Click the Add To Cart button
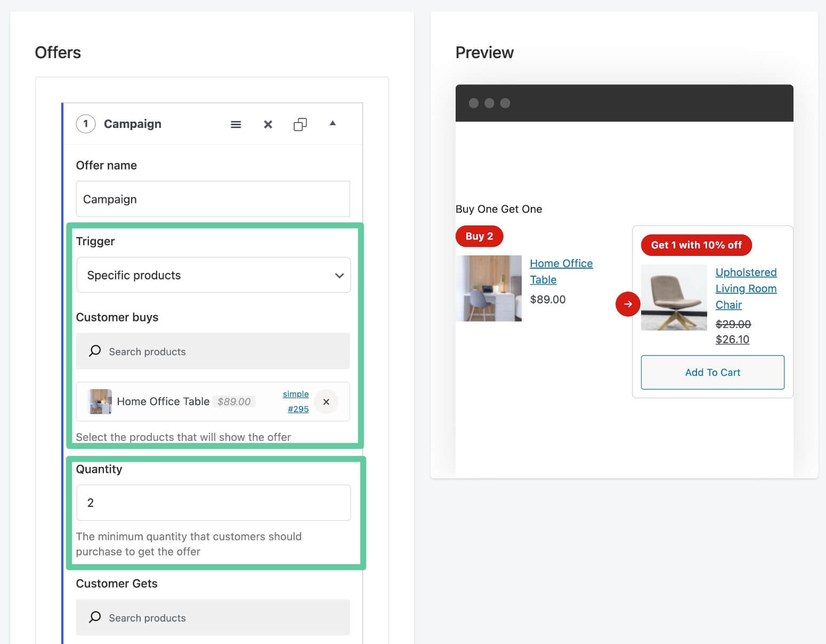The image size is (826, 644). click(712, 372)
